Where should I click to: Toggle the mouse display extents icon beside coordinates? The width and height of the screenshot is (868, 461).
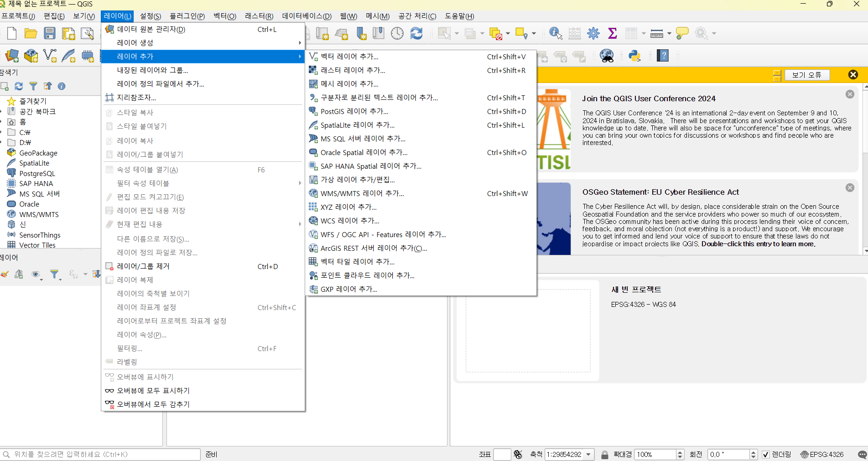[x=518, y=454]
